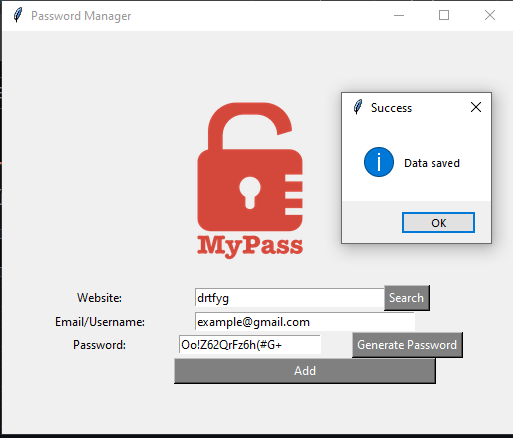Click the Password Manager feather icon
Screen dimensions: 513x438
pyautogui.click(x=18, y=15)
